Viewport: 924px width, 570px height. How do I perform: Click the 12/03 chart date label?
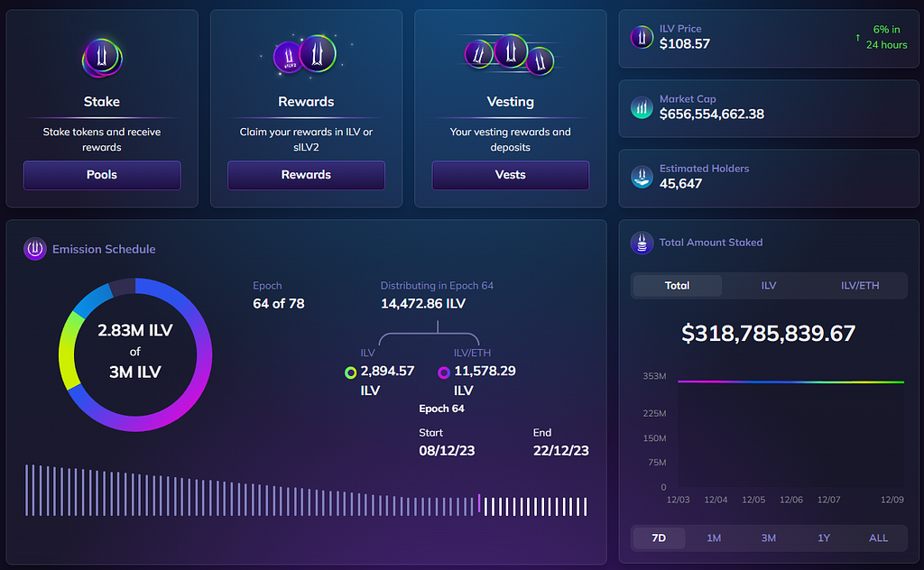click(x=678, y=500)
